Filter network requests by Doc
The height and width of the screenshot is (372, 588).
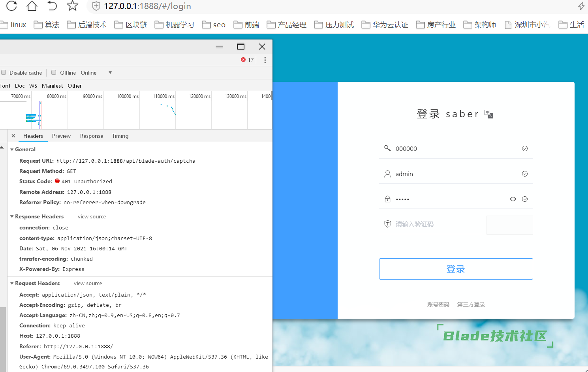point(20,86)
